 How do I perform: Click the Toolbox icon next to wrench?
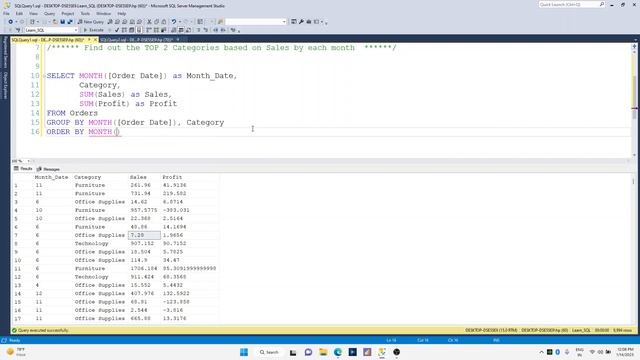[x=309, y=22]
